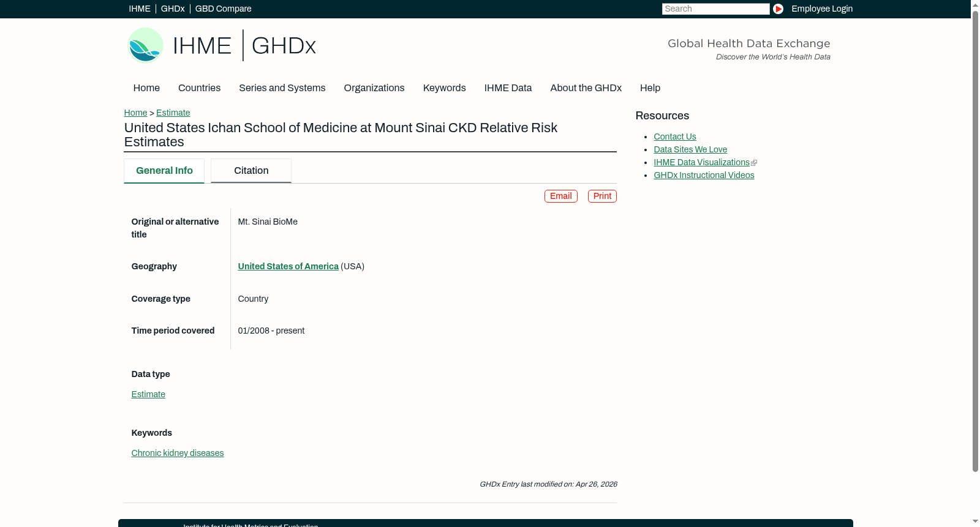
Task: Open United States of America geography link
Action: click(x=288, y=266)
